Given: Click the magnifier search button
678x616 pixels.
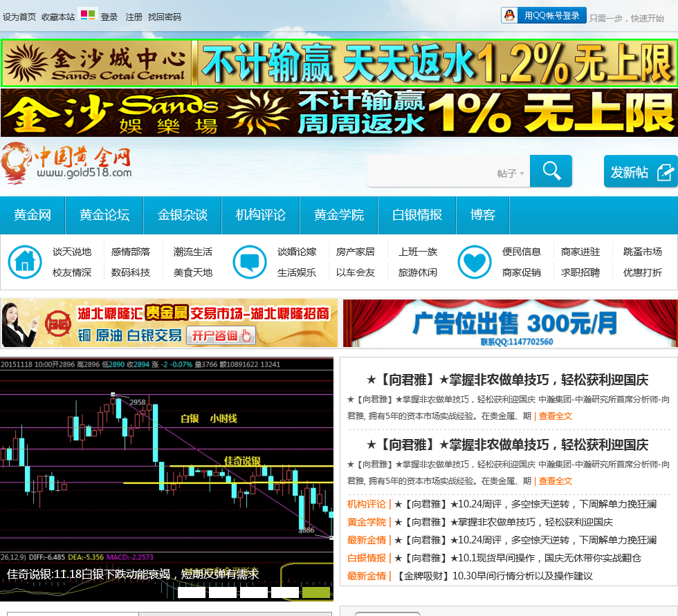Looking at the screenshot, I should tap(551, 171).
